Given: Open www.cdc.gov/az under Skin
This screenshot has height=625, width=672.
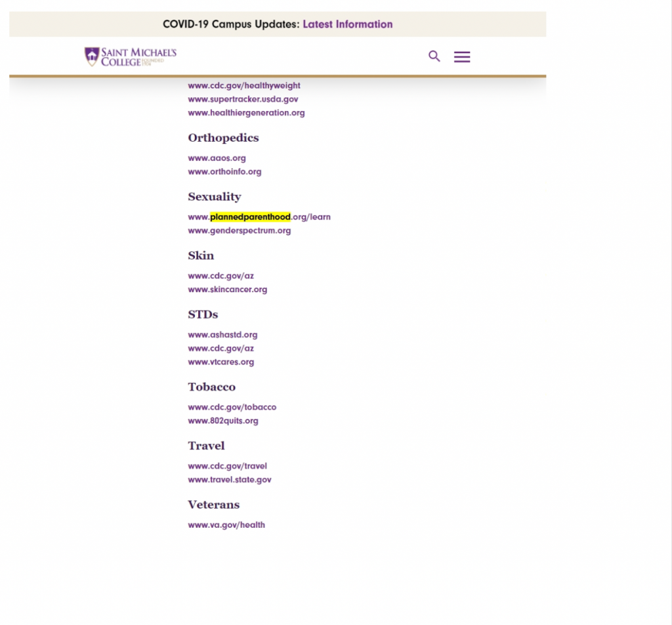Looking at the screenshot, I should tap(220, 276).
